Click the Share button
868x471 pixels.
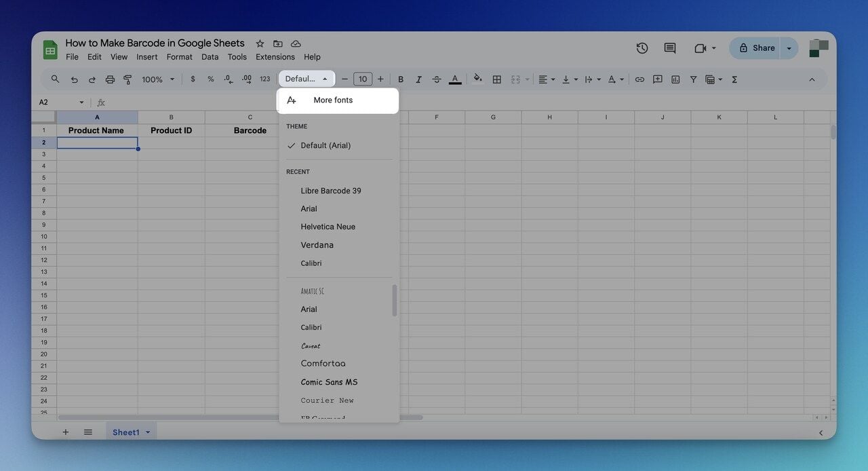pyautogui.click(x=755, y=48)
